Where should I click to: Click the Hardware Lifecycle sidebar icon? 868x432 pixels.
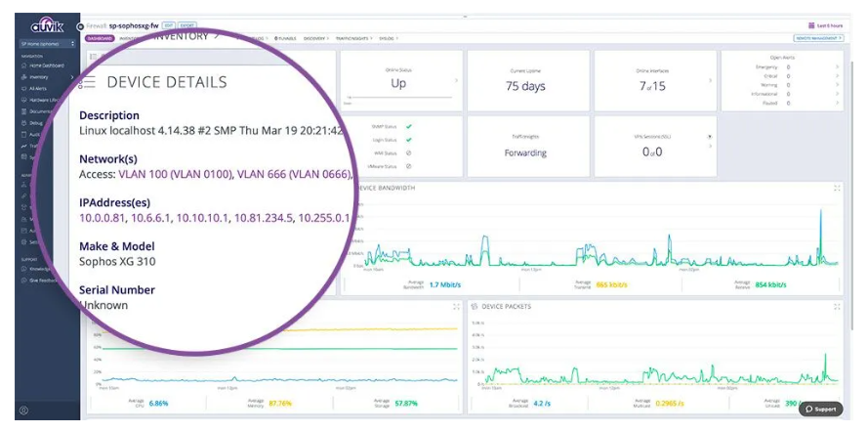coord(23,101)
